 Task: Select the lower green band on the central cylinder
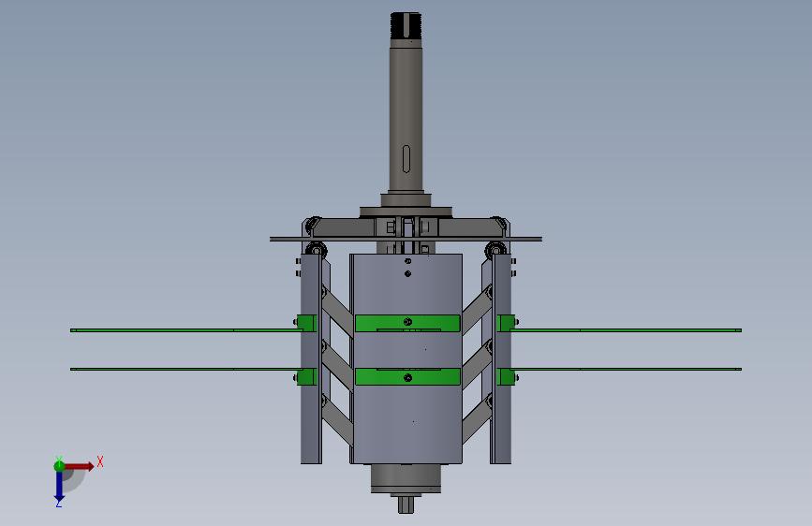pos(407,376)
